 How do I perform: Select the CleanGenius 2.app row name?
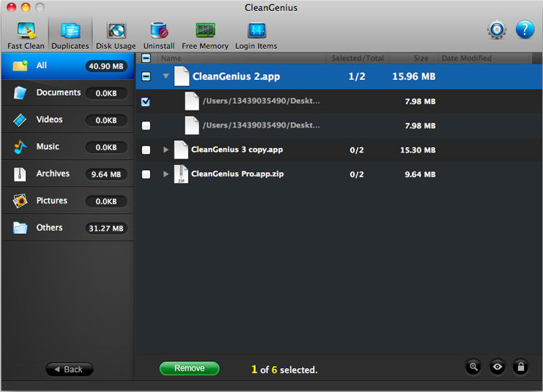point(236,77)
